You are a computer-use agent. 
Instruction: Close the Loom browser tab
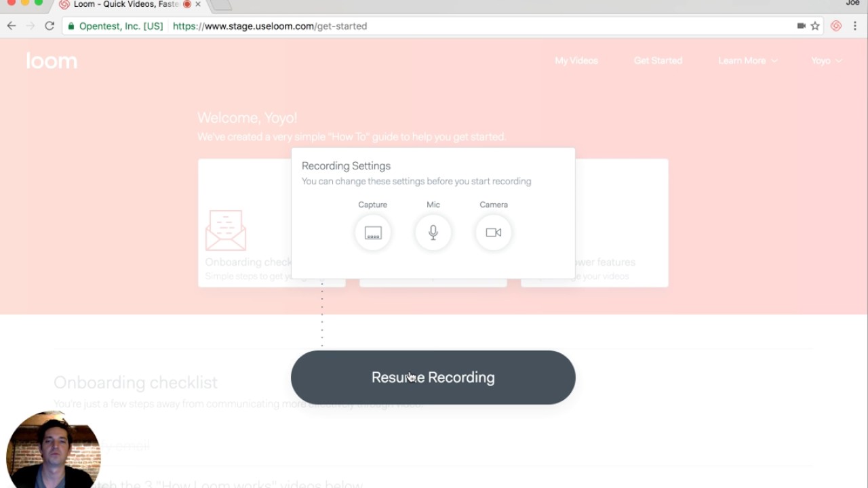[198, 5]
